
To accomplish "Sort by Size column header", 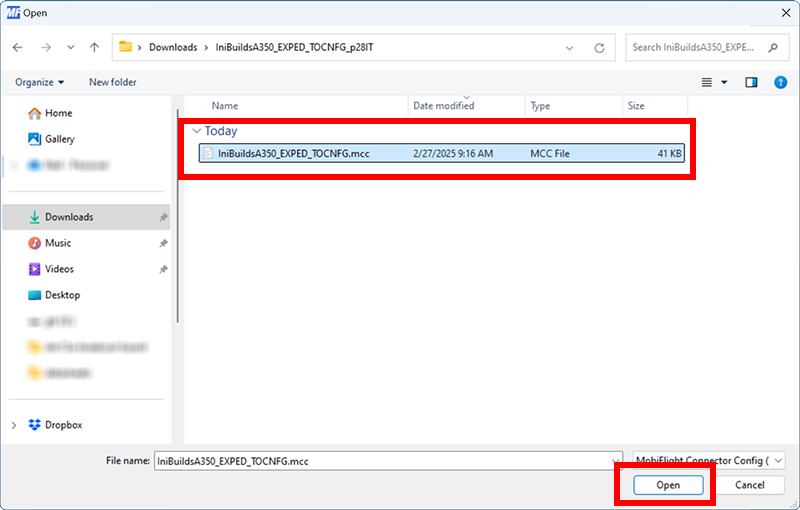I will pos(636,106).
